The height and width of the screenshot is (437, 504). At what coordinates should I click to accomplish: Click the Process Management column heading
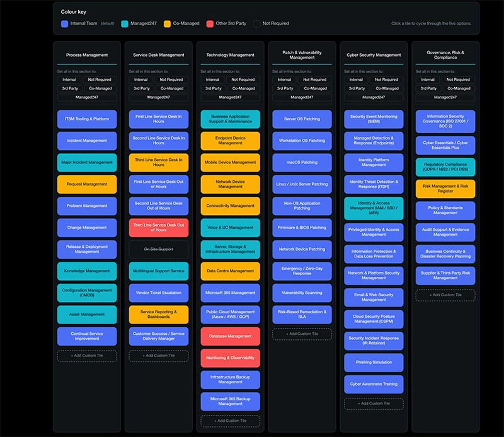(87, 55)
